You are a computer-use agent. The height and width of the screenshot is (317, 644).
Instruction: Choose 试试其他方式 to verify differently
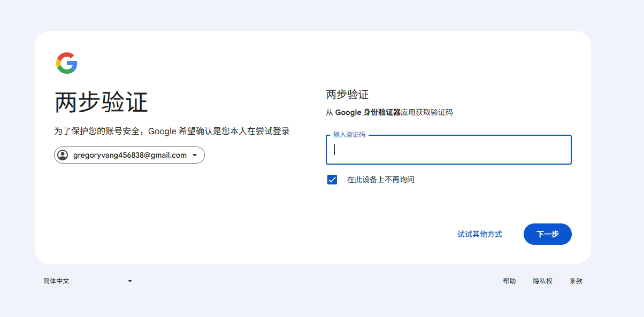point(479,234)
